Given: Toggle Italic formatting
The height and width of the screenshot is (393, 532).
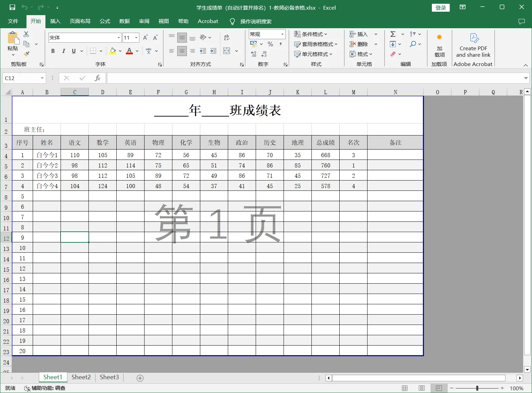Looking at the screenshot, I should 63,51.
